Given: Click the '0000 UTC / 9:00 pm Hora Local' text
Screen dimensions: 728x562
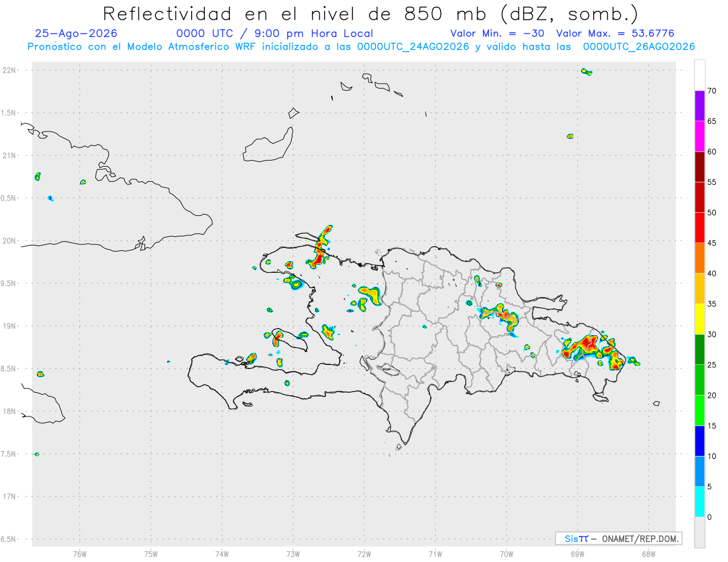Looking at the screenshot, I should tap(275, 33).
